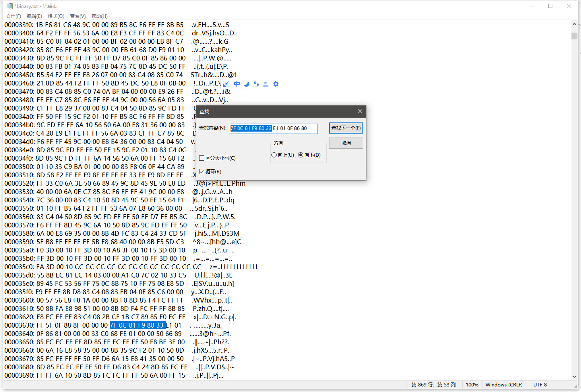Maximize the Notepad window
The height and width of the screenshot is (392, 581).
(550, 6)
